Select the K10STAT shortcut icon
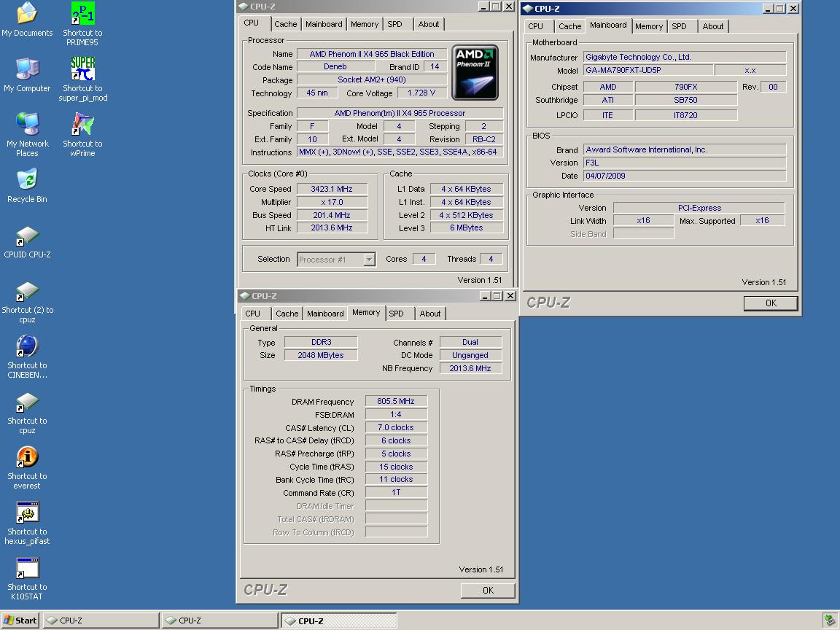The width and height of the screenshot is (840, 630). coord(27,568)
